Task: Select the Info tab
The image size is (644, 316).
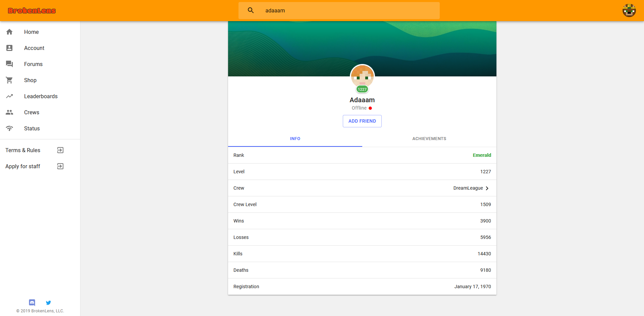Action: click(x=295, y=139)
